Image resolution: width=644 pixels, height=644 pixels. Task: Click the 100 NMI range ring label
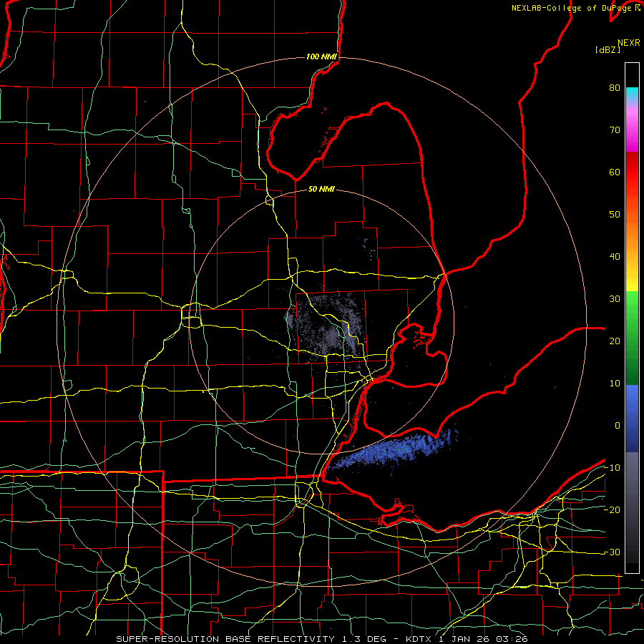coord(321,57)
